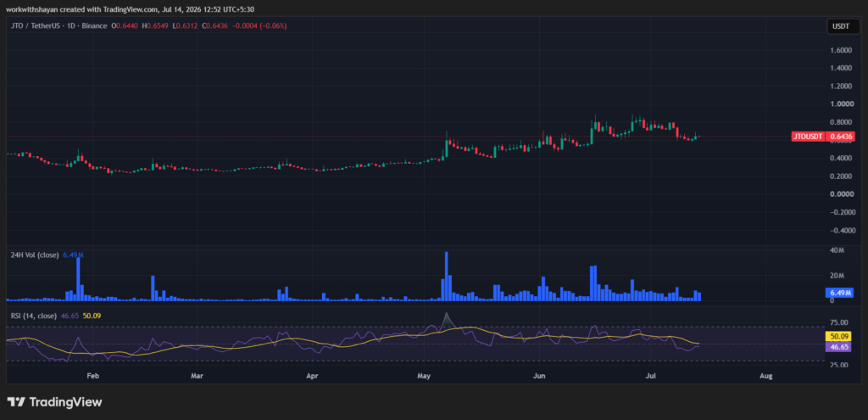Click the 1.4000 price axis label

pyautogui.click(x=840, y=68)
